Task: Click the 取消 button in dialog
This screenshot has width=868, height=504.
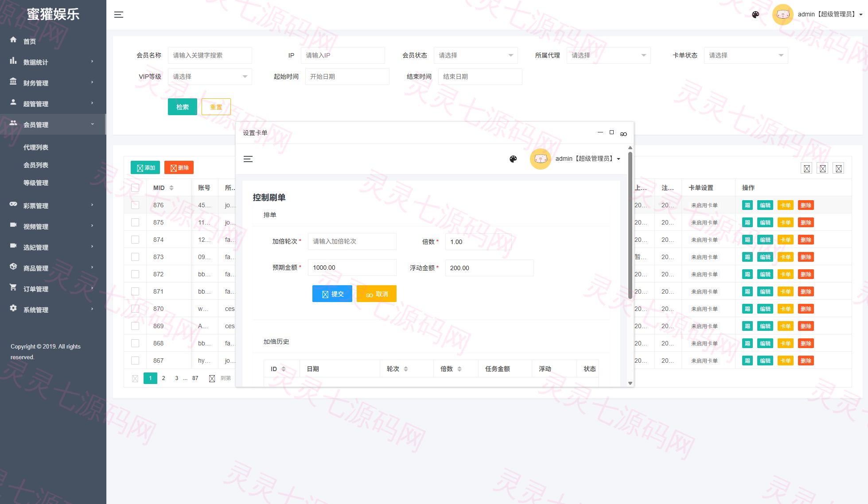Action: [x=377, y=294]
